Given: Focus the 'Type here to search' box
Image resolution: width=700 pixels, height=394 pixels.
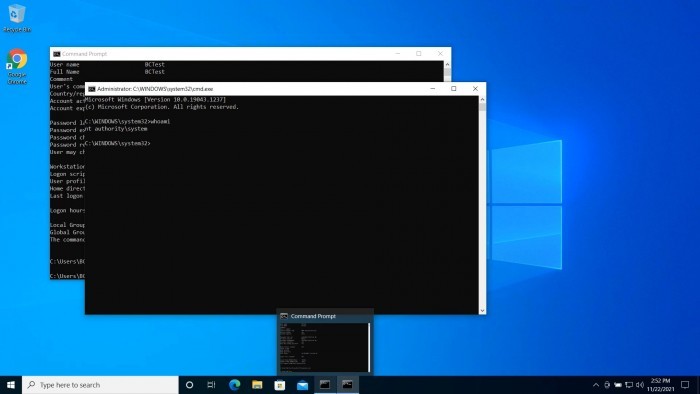Looking at the screenshot, I should [100, 385].
